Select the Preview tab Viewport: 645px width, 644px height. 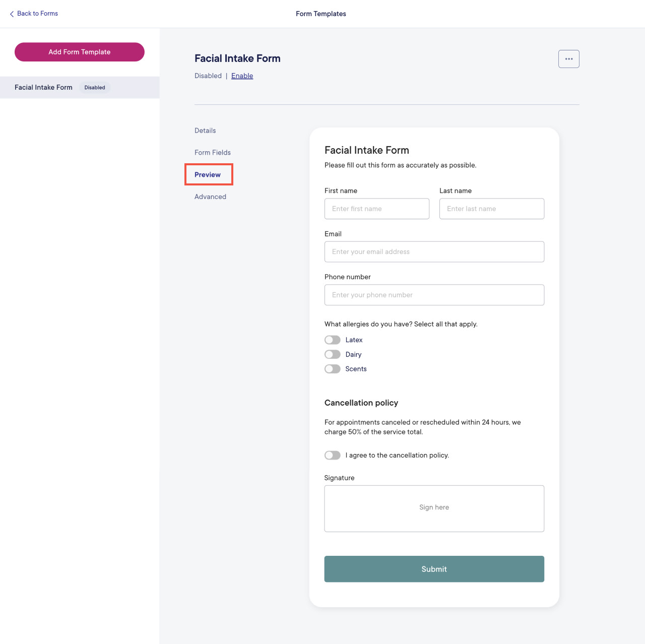point(208,174)
